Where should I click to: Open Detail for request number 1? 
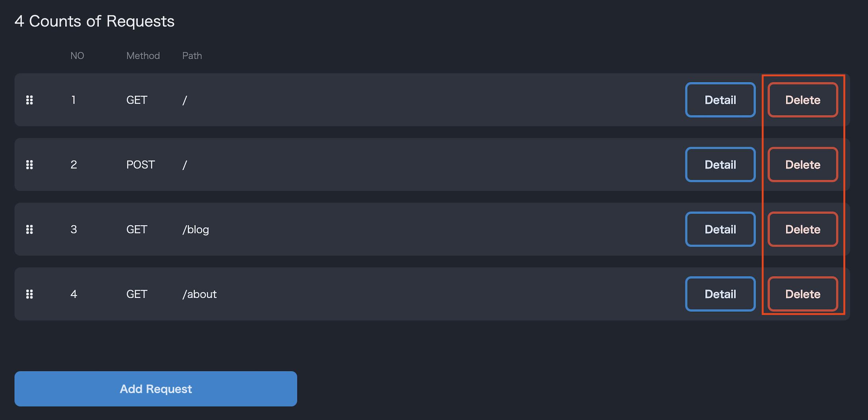pos(720,100)
